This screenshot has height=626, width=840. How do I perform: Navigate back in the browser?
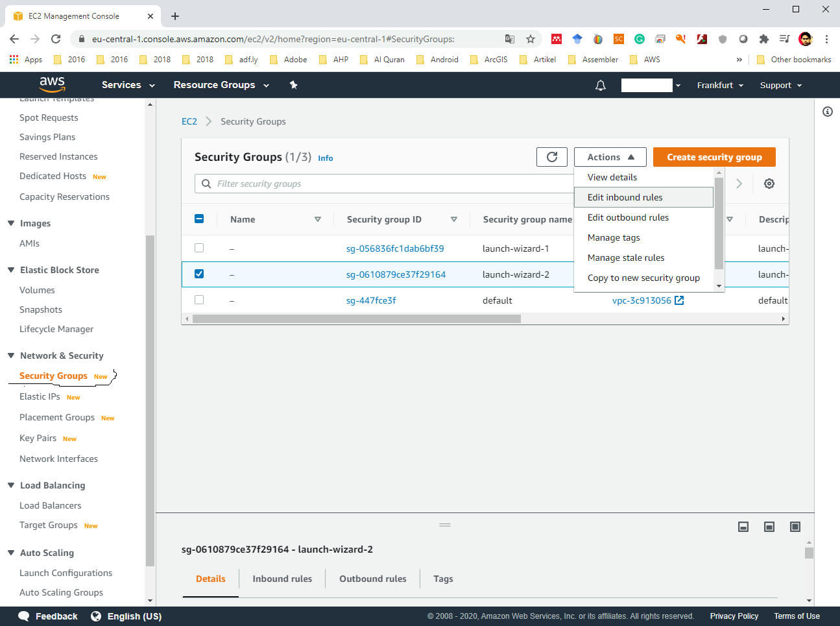click(14, 39)
